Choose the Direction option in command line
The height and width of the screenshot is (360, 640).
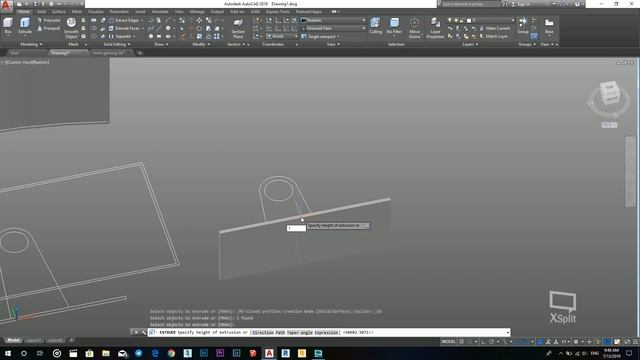262,333
